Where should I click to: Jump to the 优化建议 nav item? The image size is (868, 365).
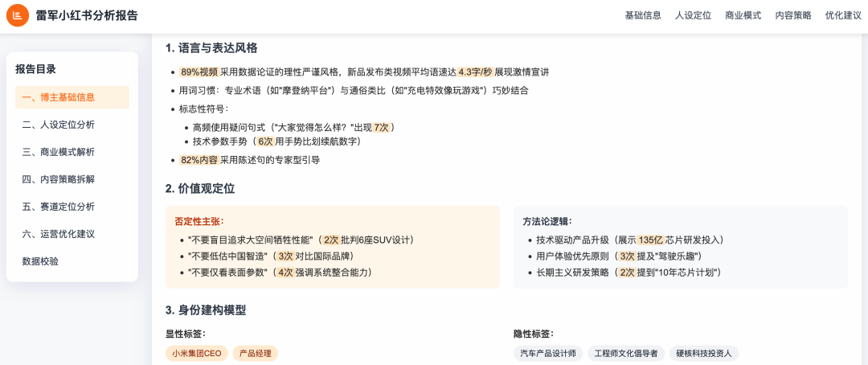(x=843, y=15)
